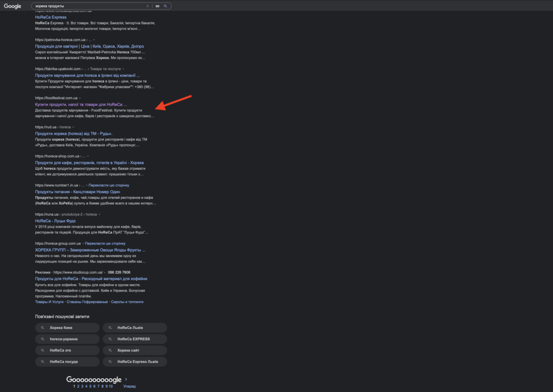
Task: Expand arrow beside foodfestival.com.ua URL
Action: click(x=80, y=98)
